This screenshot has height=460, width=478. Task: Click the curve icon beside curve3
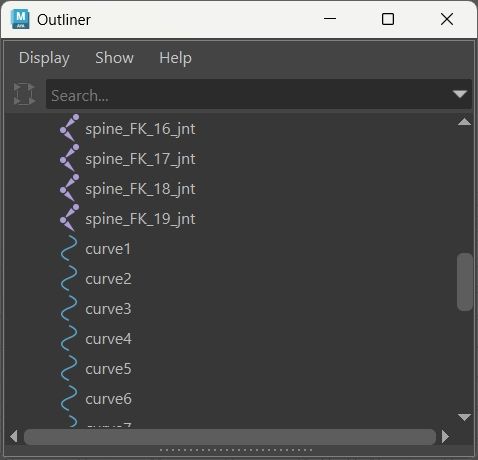pyautogui.click(x=69, y=308)
